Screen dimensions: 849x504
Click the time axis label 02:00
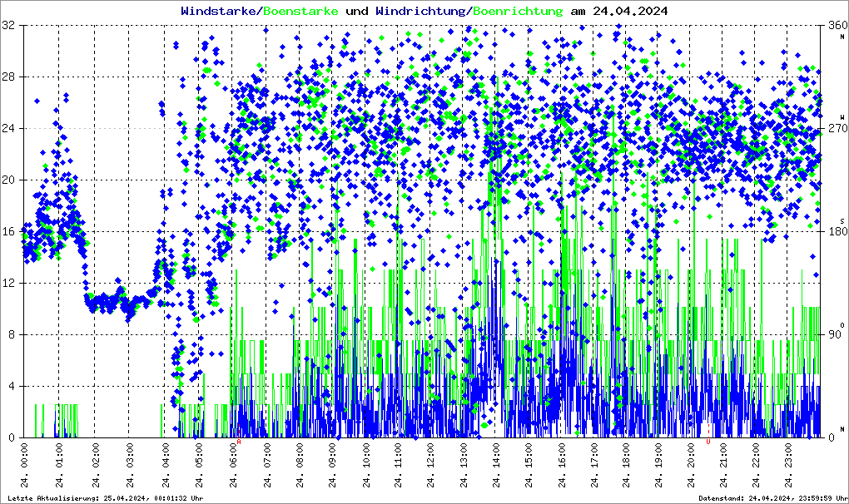96,465
